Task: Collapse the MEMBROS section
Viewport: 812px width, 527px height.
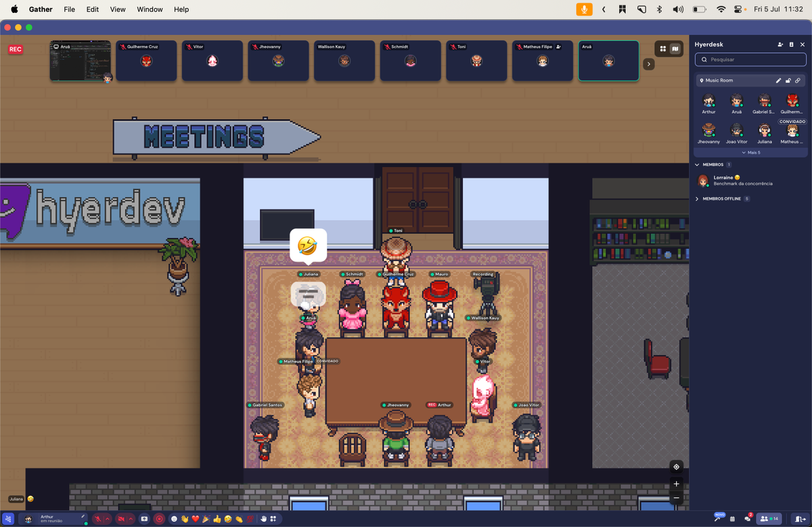Action: [x=698, y=164]
